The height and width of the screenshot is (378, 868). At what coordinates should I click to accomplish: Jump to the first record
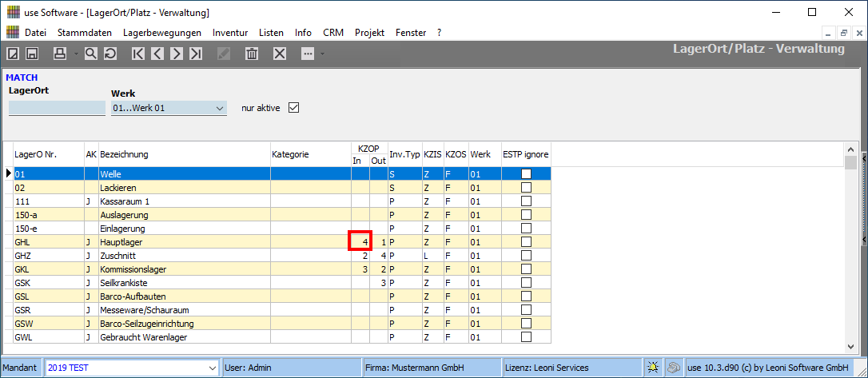pos(138,54)
